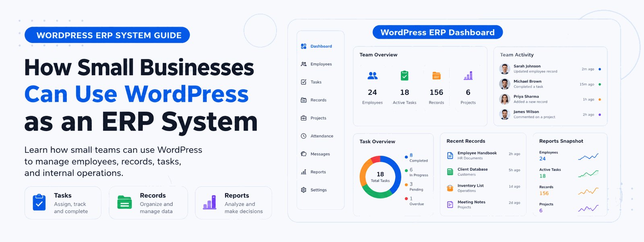Click the Inventory List box icon
644x242 pixels.
point(450,188)
